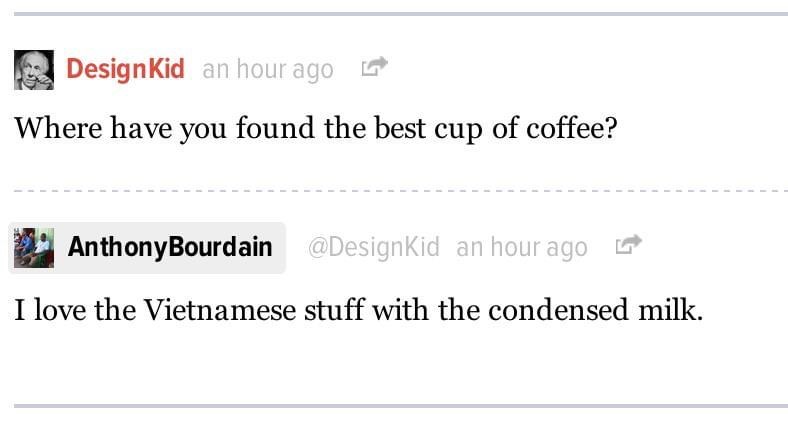Click the reply text about Vietnamese coffee
This screenshot has width=788, height=422.
click(359, 310)
